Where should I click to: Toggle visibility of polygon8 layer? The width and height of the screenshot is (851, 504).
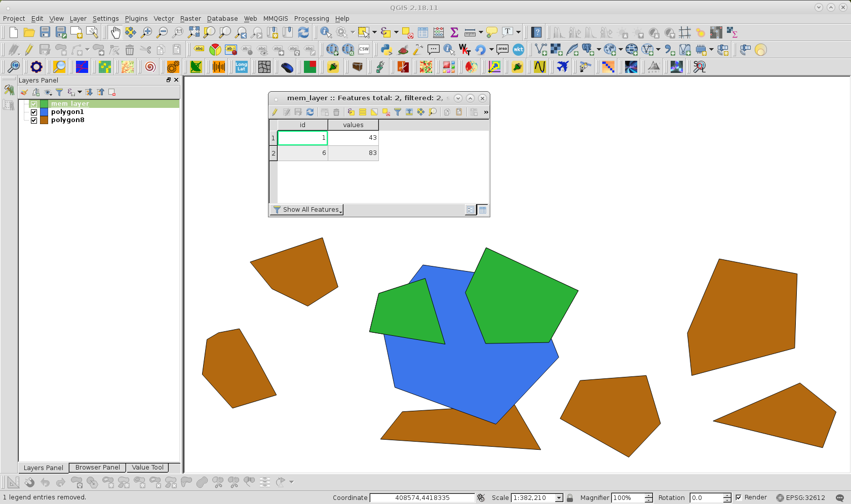pyautogui.click(x=34, y=120)
